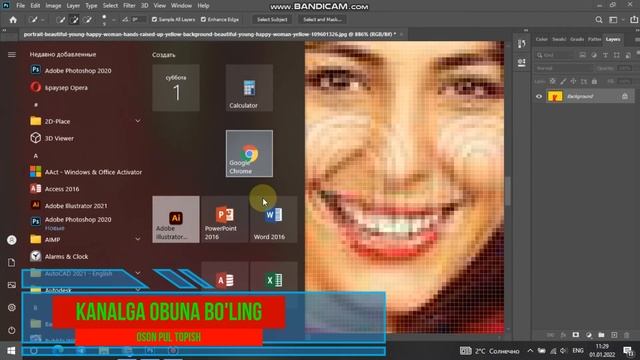
Task: Click the lock transparent pixels icon
Action: coord(553,82)
